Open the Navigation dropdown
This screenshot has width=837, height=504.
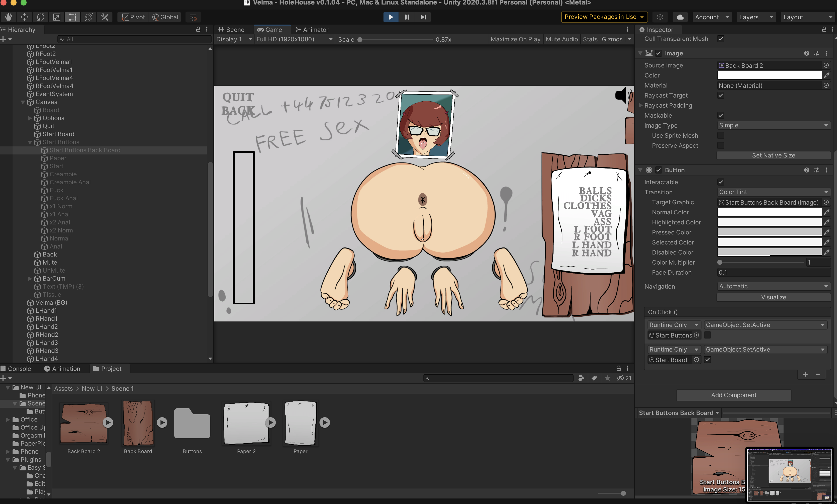[x=774, y=286]
